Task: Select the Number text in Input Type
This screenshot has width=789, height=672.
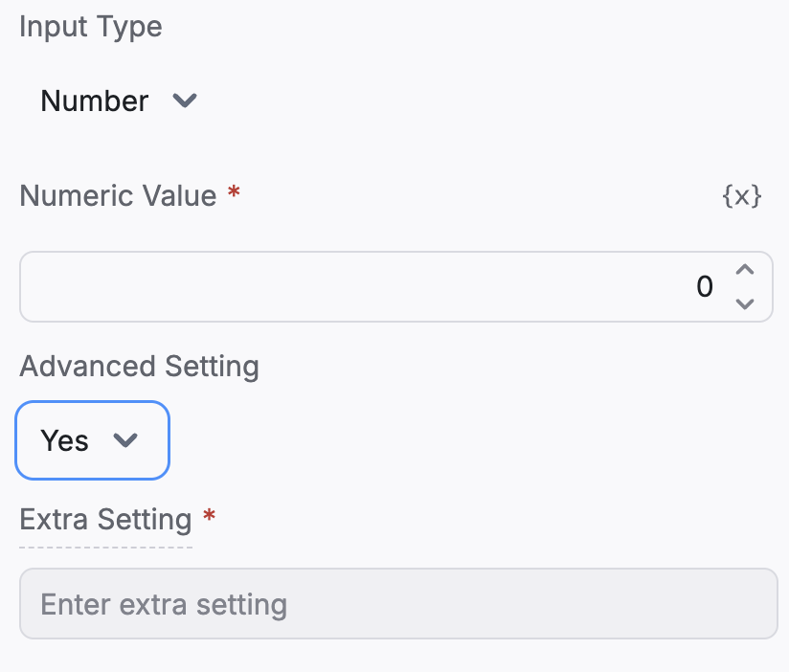Action: click(94, 101)
